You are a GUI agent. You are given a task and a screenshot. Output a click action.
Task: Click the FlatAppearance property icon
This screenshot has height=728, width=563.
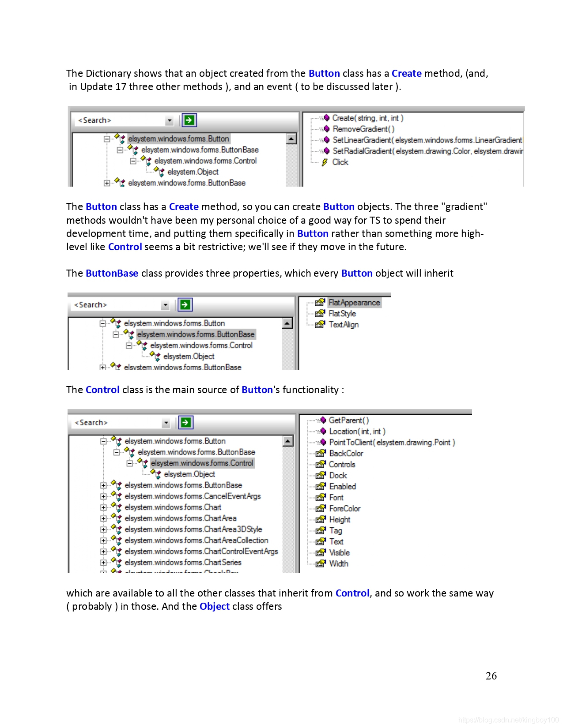pos(320,302)
